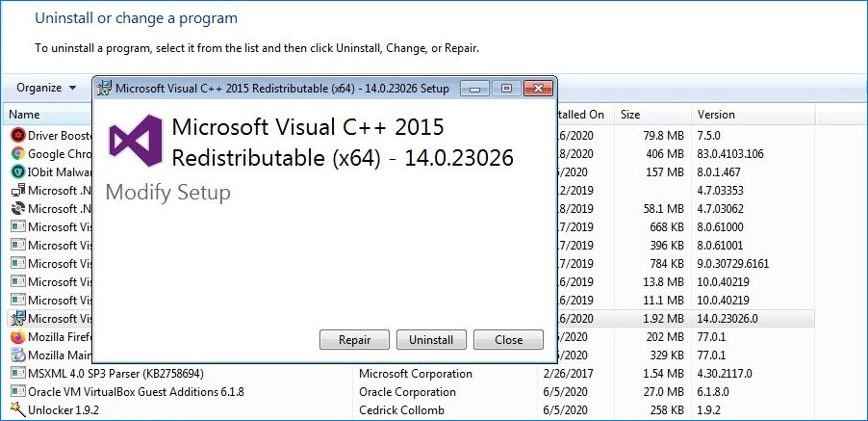Click the Repair button in Setup dialog
The height and width of the screenshot is (421, 868).
tap(354, 339)
